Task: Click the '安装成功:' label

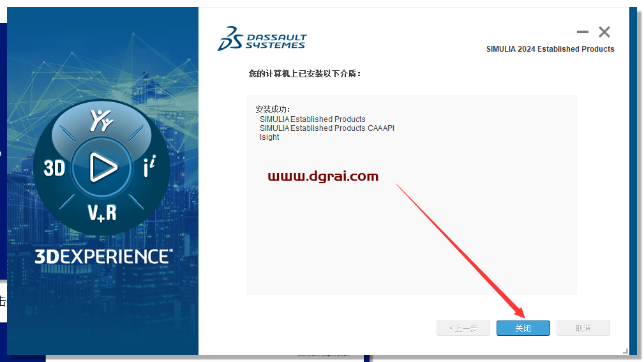Action: 273,109
